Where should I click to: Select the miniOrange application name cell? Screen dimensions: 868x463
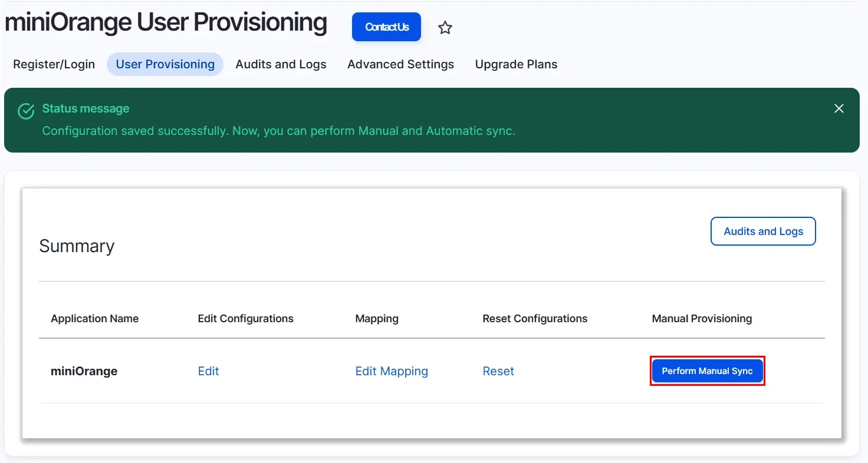84,371
